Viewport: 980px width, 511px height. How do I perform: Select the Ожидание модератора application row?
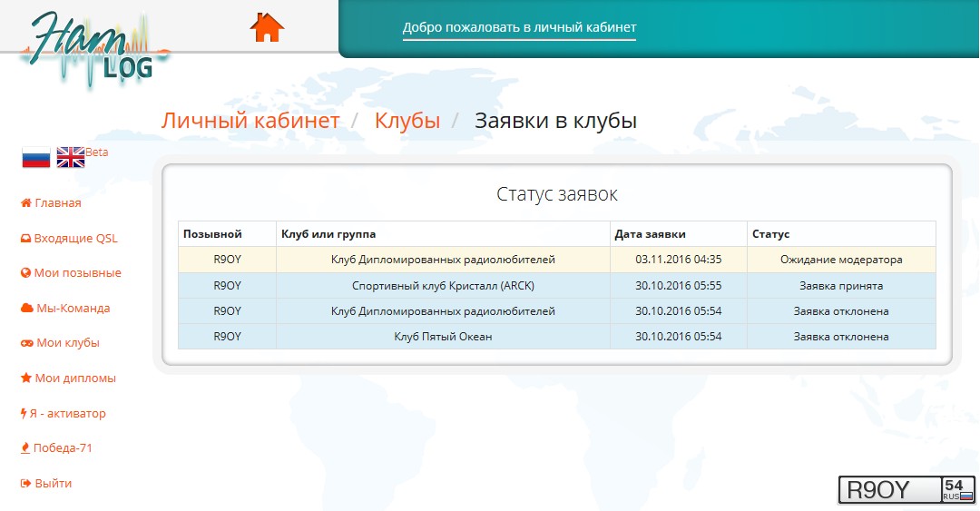(x=556, y=260)
